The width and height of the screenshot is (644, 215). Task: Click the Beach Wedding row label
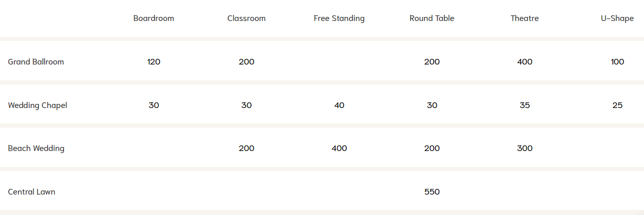point(36,148)
